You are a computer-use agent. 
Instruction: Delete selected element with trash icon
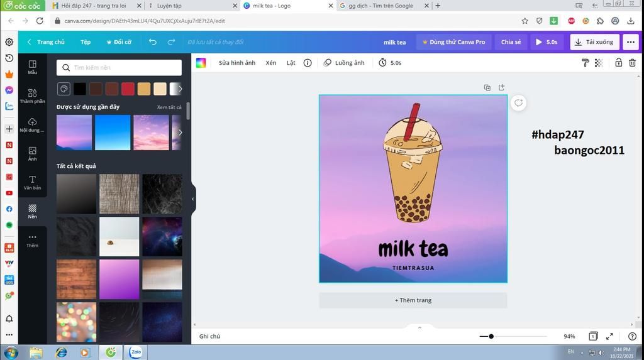click(633, 63)
